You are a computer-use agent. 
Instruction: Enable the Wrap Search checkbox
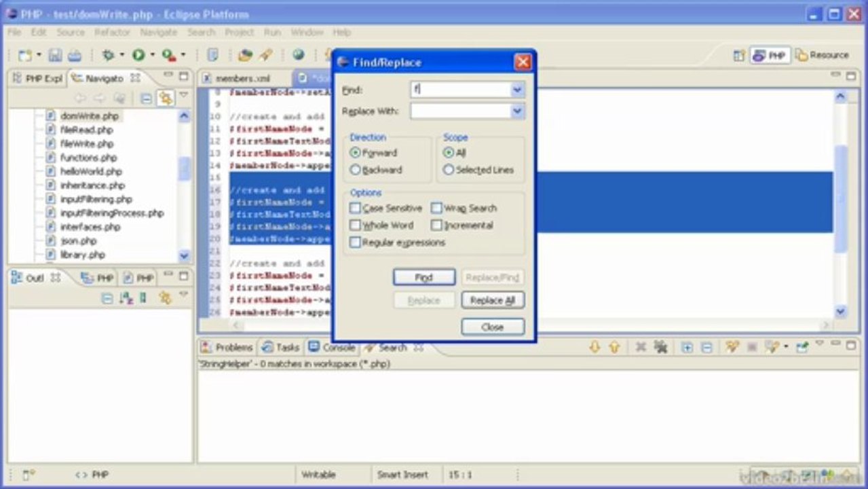(436, 208)
